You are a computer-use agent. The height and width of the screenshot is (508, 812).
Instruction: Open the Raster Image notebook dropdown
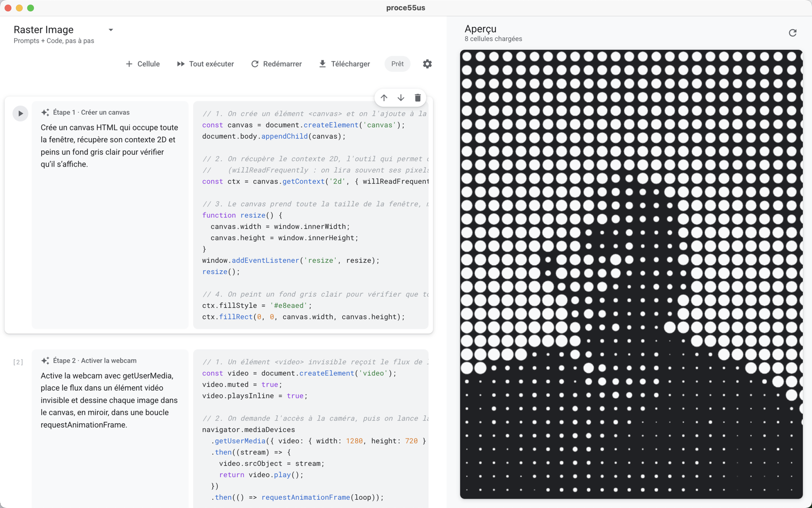111,30
